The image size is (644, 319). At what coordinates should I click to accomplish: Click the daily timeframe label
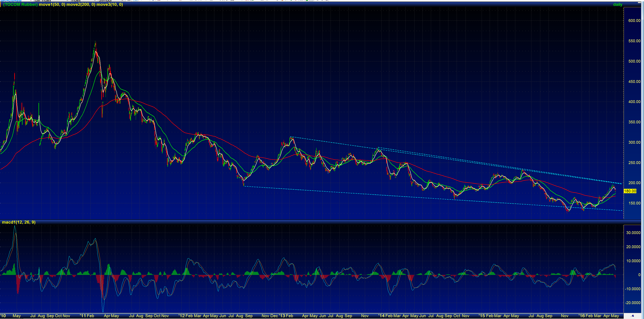click(617, 4)
